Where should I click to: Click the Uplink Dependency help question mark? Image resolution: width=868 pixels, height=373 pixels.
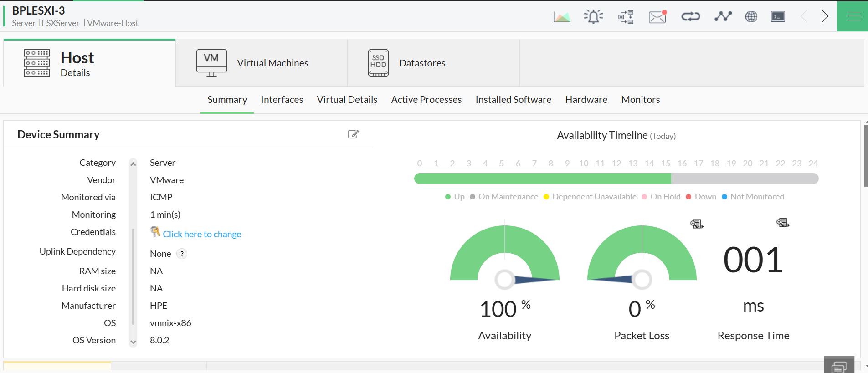click(x=182, y=254)
